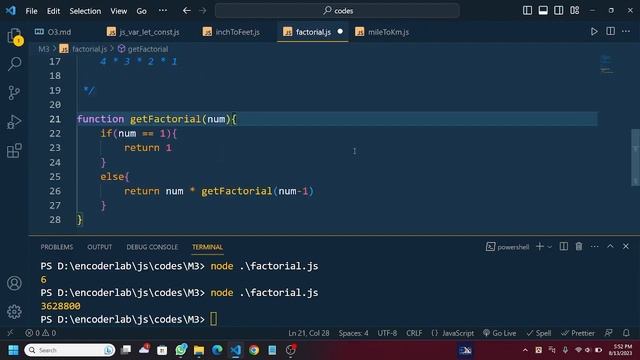
Task: Open errors and warnings status indicator
Action: pyautogui.click(x=41, y=333)
